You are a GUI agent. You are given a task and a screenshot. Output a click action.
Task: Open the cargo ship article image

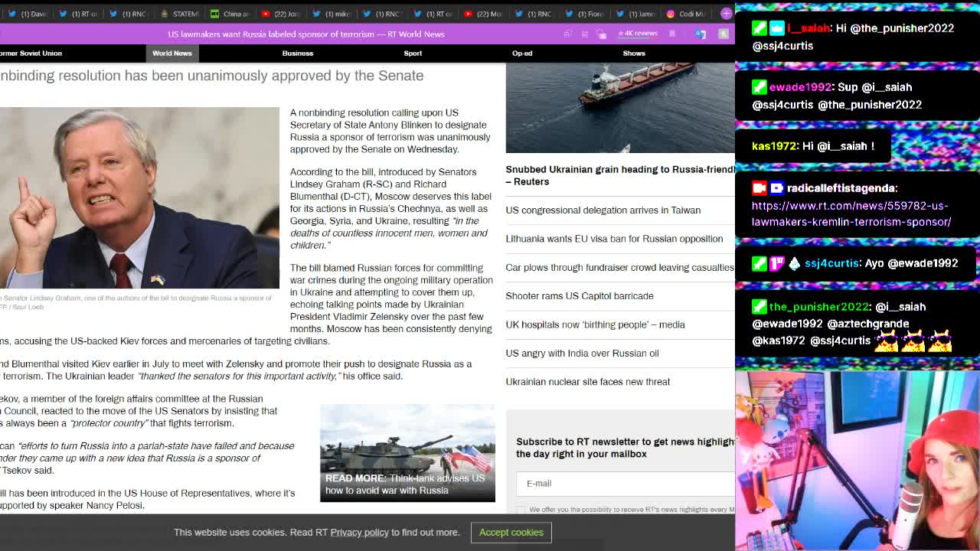[620, 108]
